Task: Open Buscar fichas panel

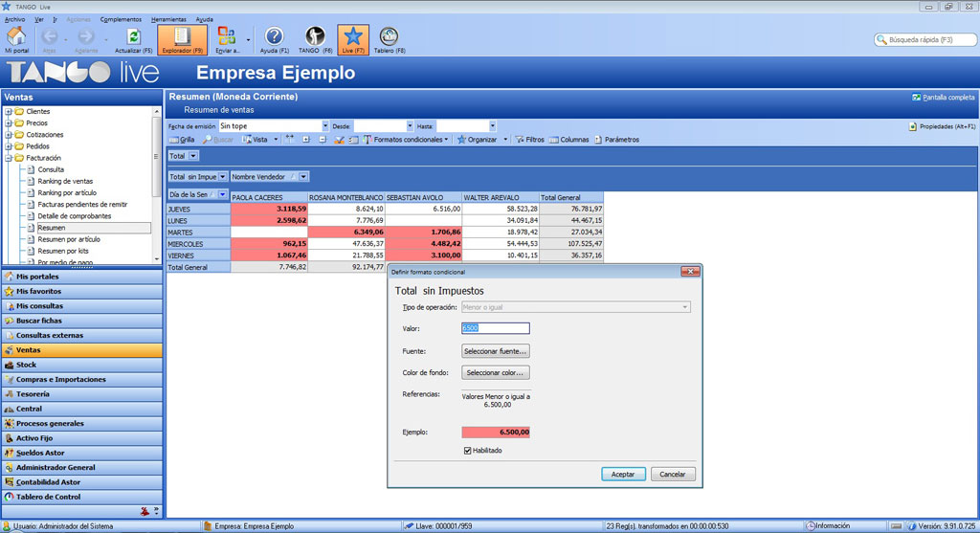Action: [82, 321]
